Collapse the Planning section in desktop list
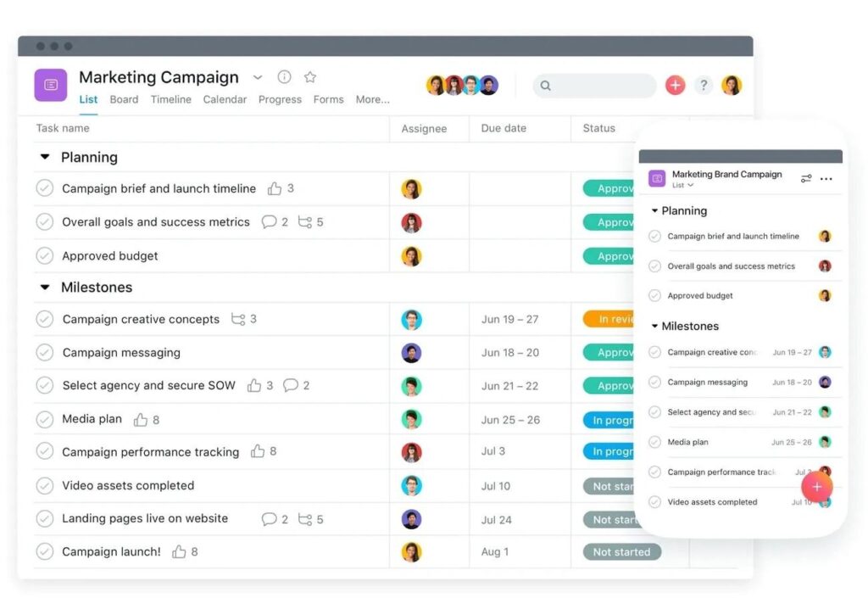The image size is (868, 598). (45, 158)
